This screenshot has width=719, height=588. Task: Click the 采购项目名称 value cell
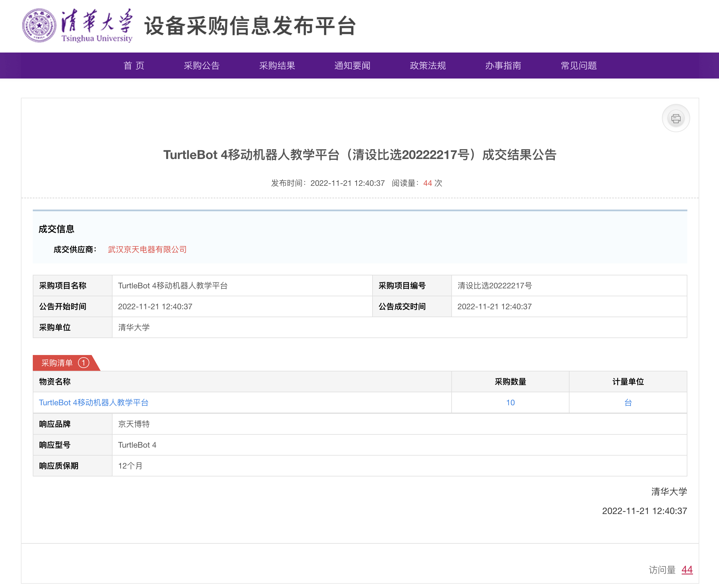[x=242, y=286]
